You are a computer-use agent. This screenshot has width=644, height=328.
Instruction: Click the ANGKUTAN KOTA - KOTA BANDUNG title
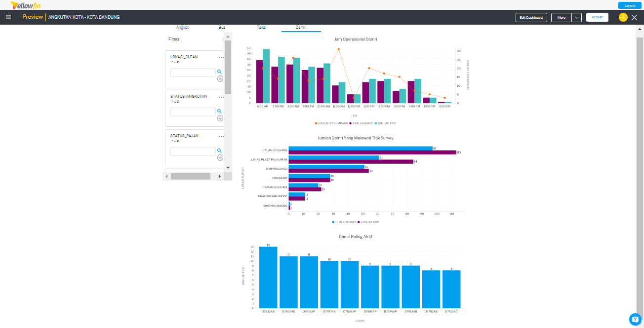(84, 17)
